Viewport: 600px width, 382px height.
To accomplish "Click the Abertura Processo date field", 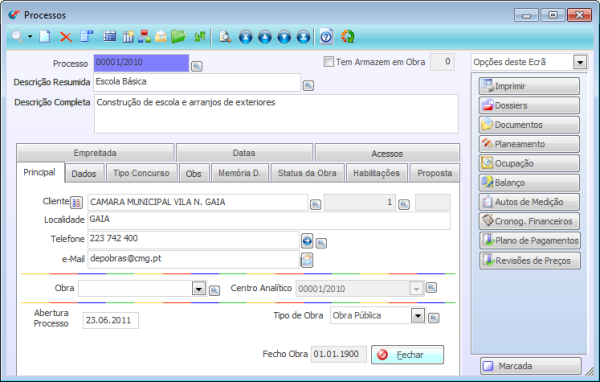I will click(111, 320).
